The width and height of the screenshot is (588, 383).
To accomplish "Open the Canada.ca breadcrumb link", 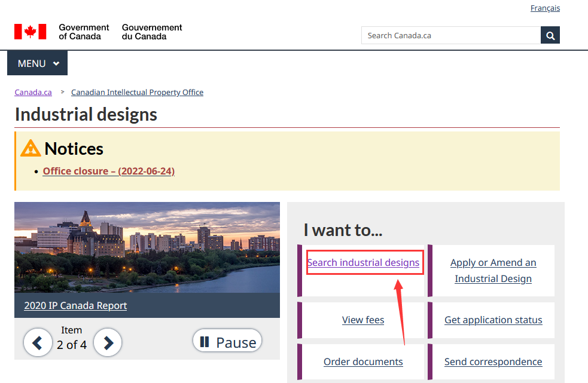I will click(x=33, y=93).
